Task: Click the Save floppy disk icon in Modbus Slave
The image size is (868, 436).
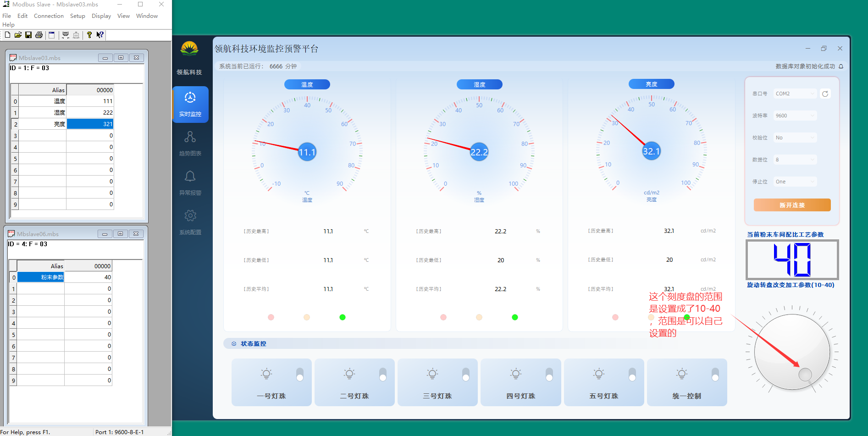Action: click(28, 35)
